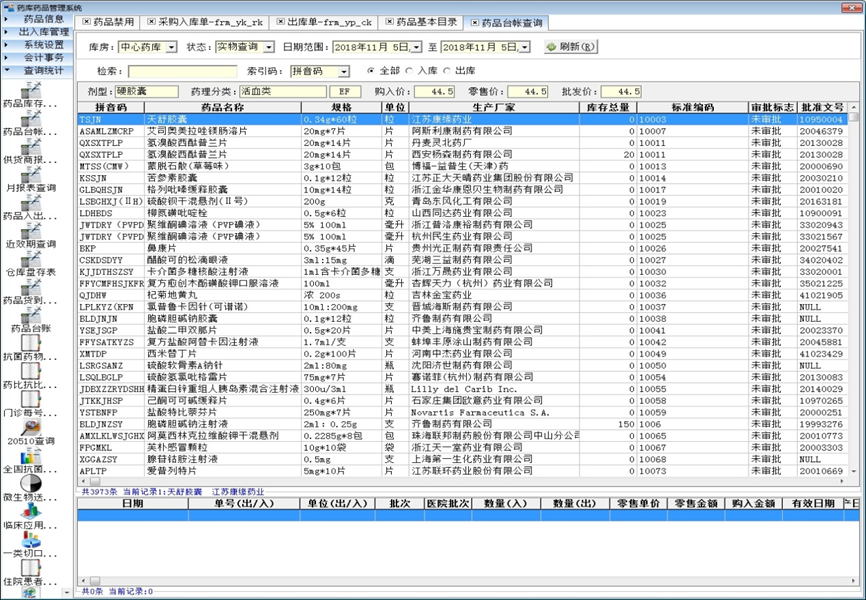This screenshot has width=866, height=600.
Task: Select the 入库 radio button
Action: [409, 71]
